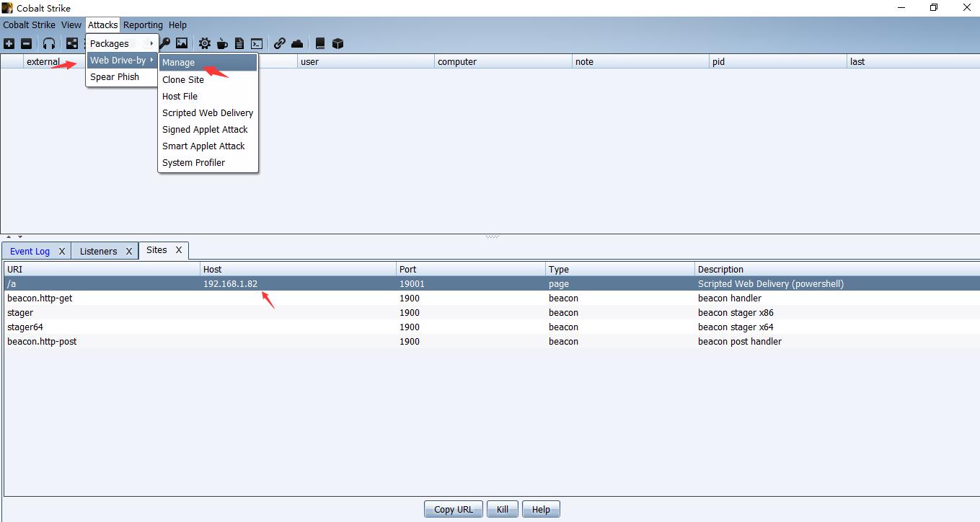Choose Spear Phish from Attacks menu
980x522 pixels.
pos(122,76)
